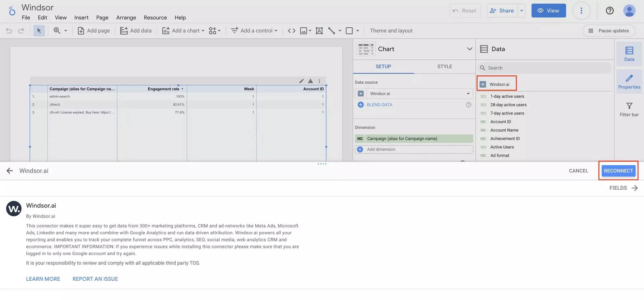Click REPORT AN ISSUE link
The height and width of the screenshot is (300, 644).
95,279
